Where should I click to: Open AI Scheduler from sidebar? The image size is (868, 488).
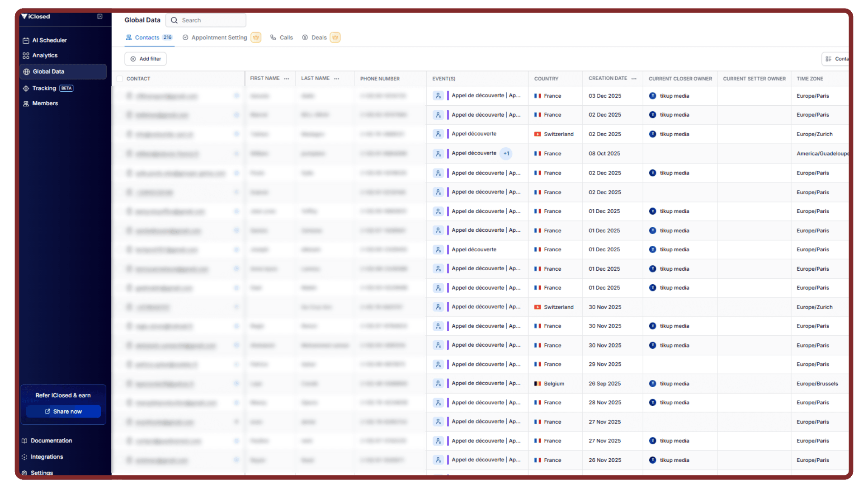(x=49, y=40)
